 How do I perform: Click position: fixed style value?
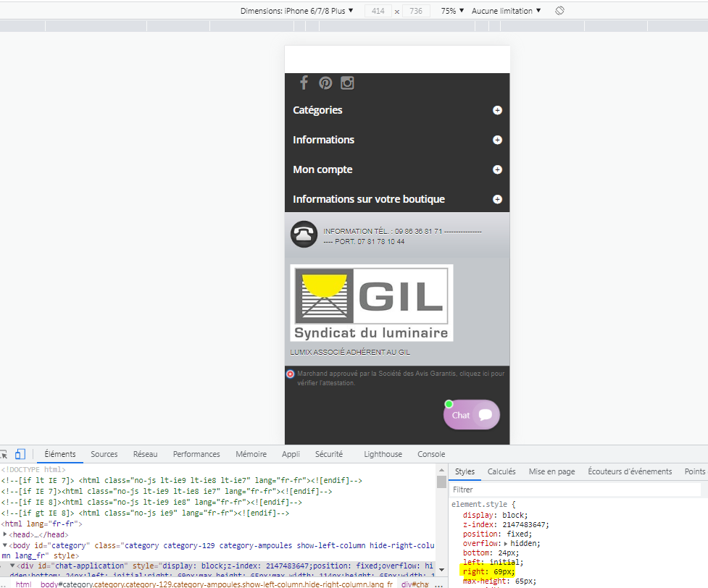point(518,534)
